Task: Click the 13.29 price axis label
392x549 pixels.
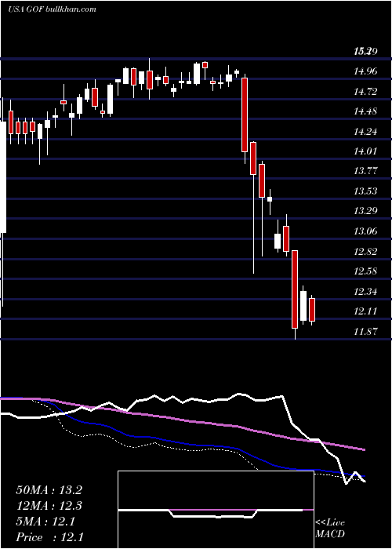Action: click(x=365, y=211)
